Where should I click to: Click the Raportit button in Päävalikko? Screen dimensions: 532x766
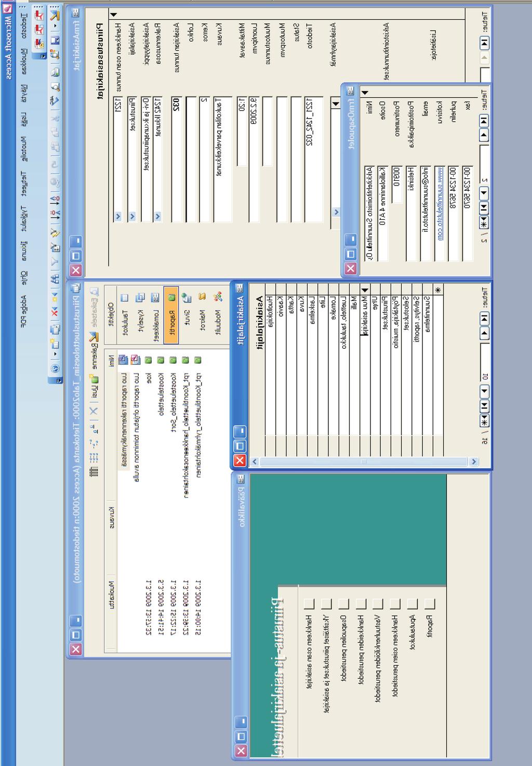(x=429, y=603)
